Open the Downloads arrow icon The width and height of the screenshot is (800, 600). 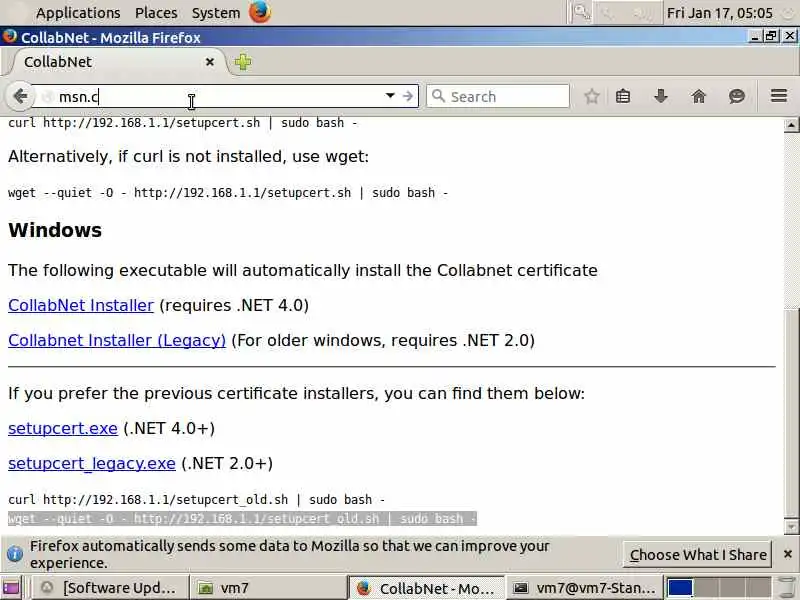661,96
